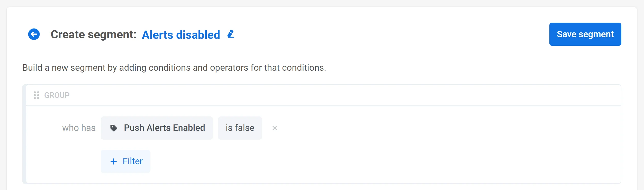
Task: Click the Save segment button
Action: [585, 34]
